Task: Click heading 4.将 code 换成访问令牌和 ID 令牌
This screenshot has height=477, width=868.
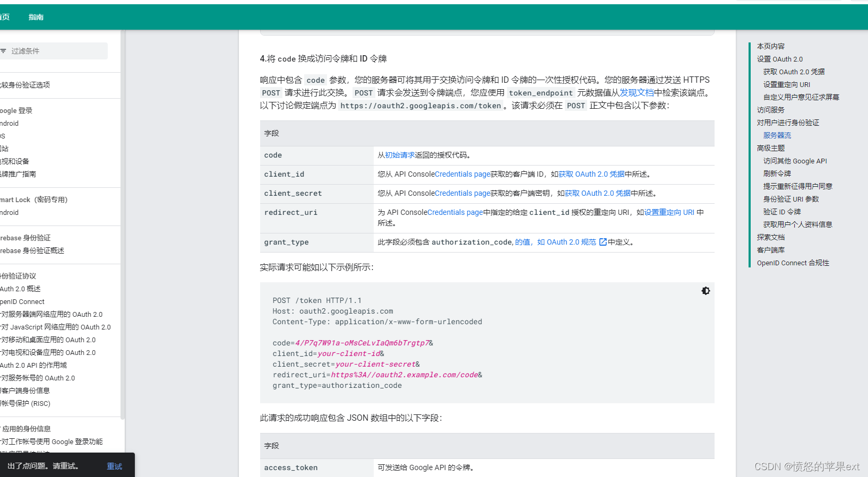Action: click(x=323, y=58)
